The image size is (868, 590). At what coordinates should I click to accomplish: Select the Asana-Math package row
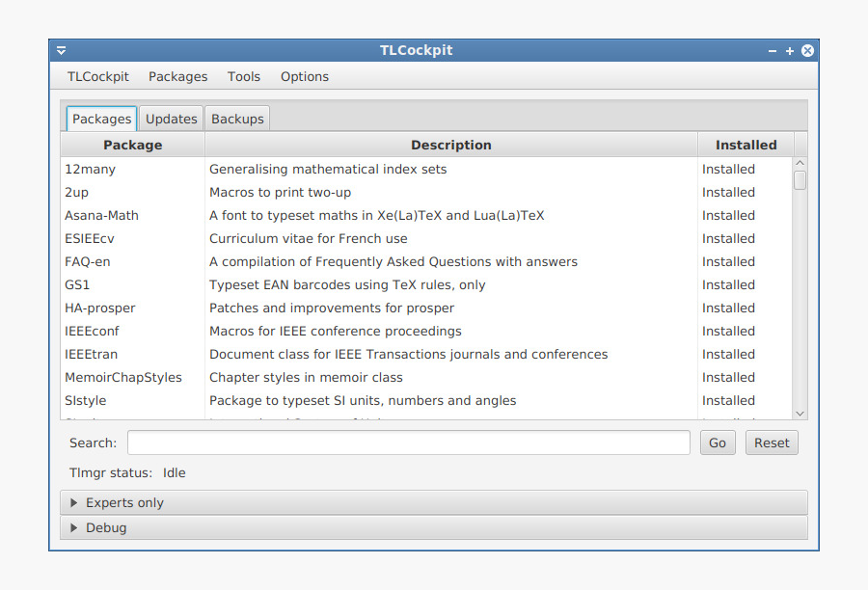click(427, 215)
